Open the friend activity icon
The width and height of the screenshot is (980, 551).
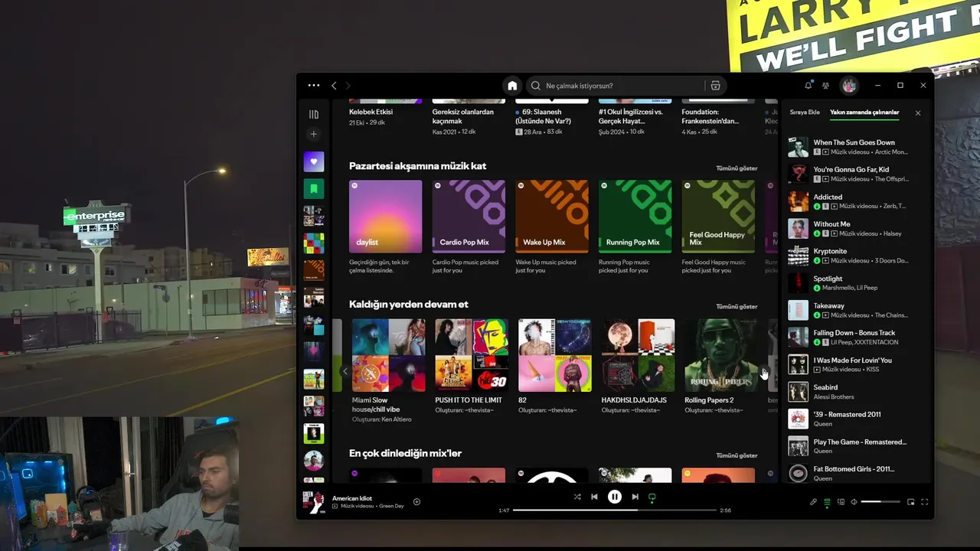826,86
